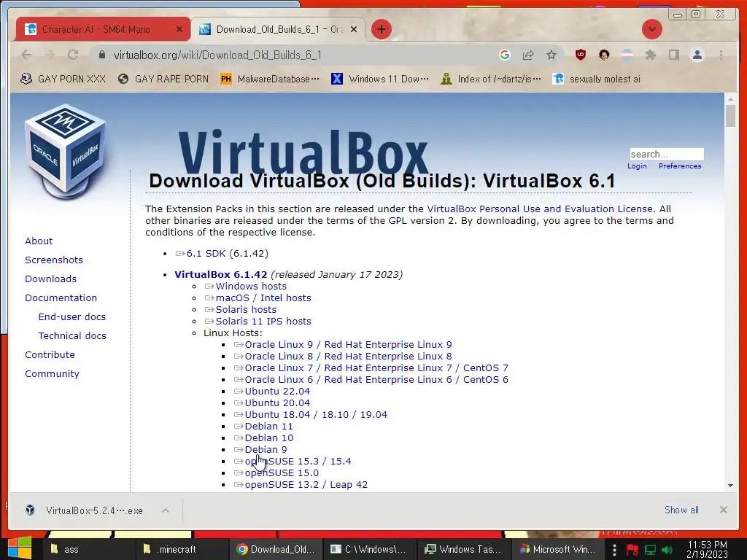Download macOS / Intel hosts build

258,298
